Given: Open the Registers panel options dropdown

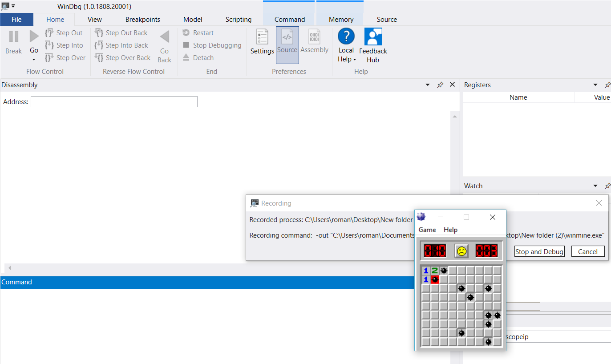Looking at the screenshot, I should [595, 85].
